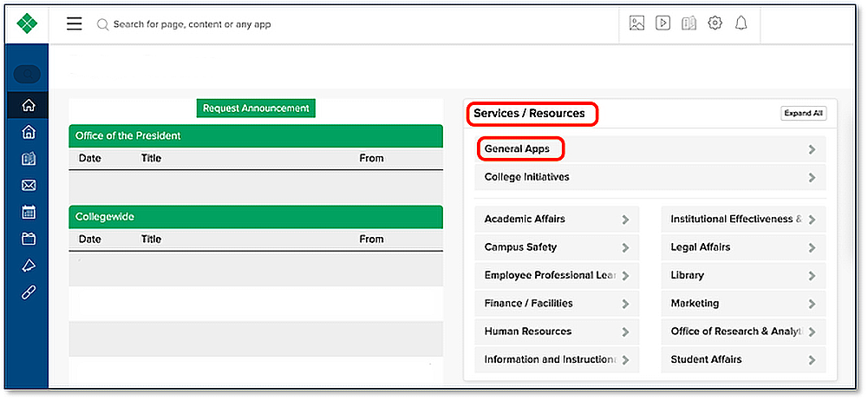
Task: Expand Information and Instructional row
Action: [557, 359]
